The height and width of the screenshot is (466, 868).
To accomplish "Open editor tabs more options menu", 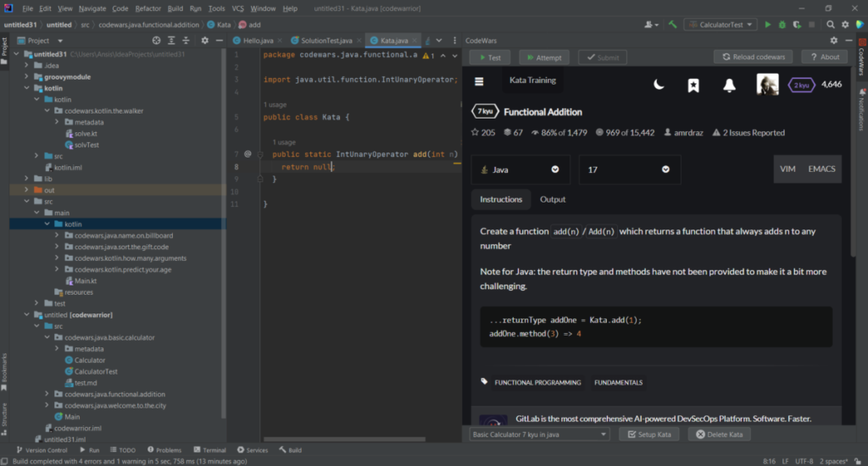I will [x=454, y=41].
